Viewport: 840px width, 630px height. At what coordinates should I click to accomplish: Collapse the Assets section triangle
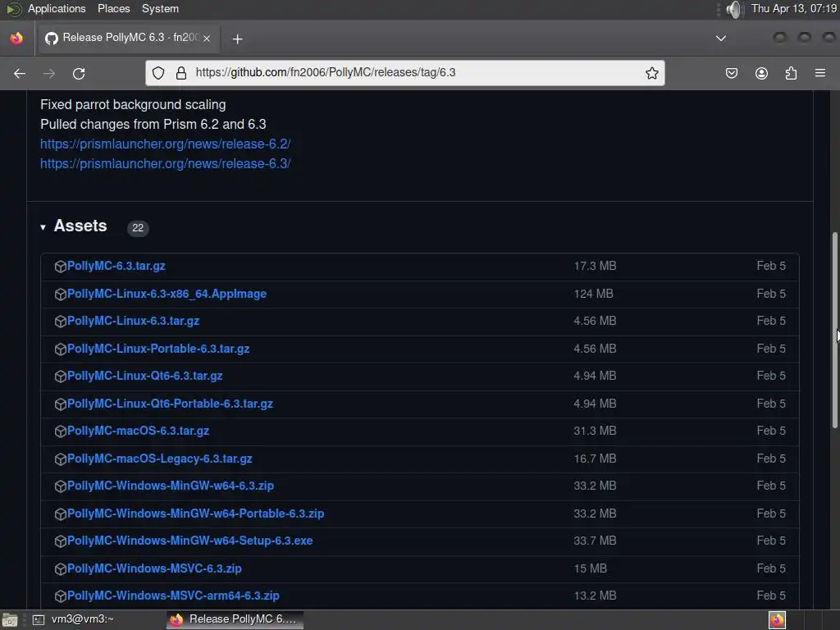(43, 227)
